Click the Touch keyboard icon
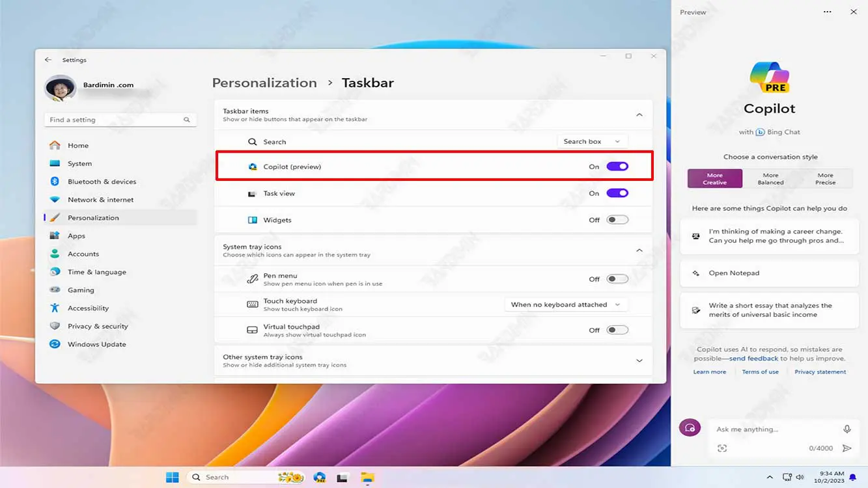The image size is (868, 488). 253,305
